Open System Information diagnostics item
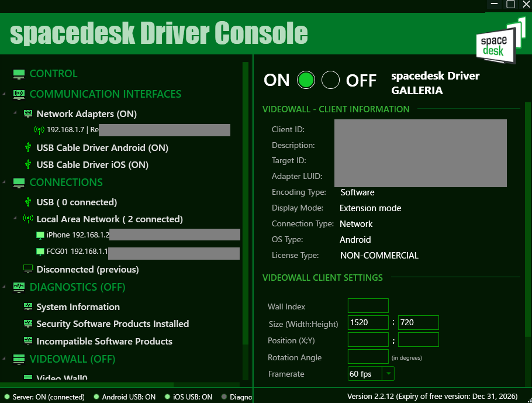The width and height of the screenshot is (532, 403). point(78,307)
